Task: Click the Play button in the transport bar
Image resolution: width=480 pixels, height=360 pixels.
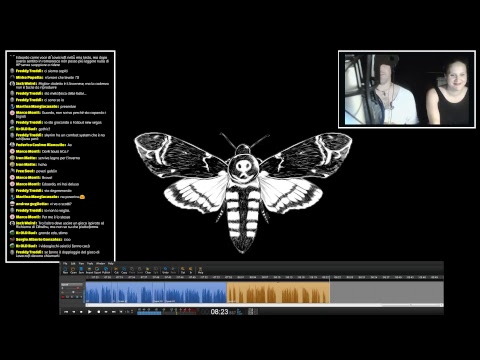Action: tap(89, 312)
